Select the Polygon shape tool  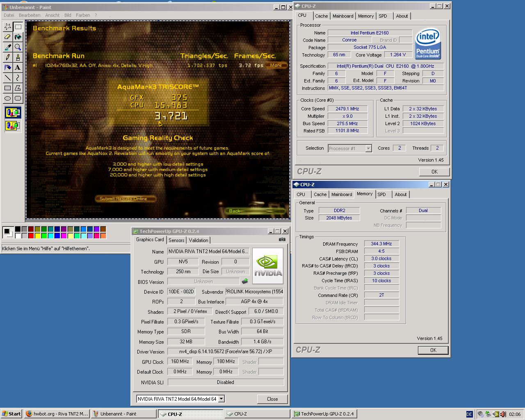(18, 88)
